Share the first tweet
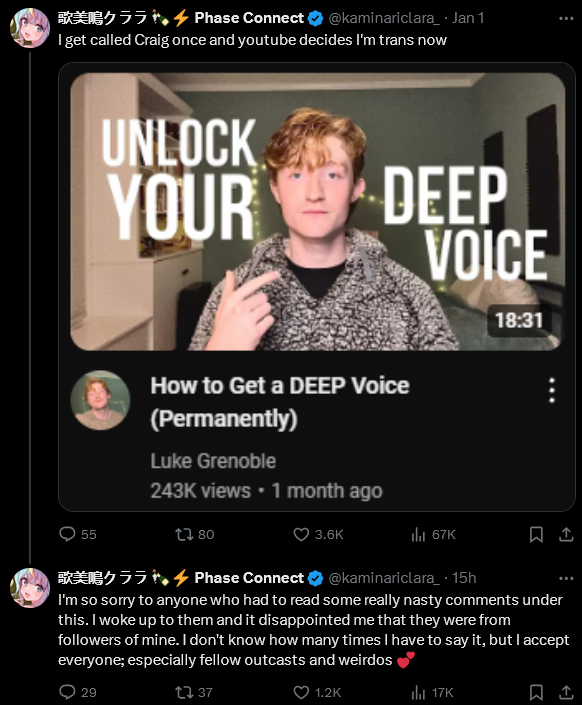This screenshot has height=705, width=582. point(566,534)
